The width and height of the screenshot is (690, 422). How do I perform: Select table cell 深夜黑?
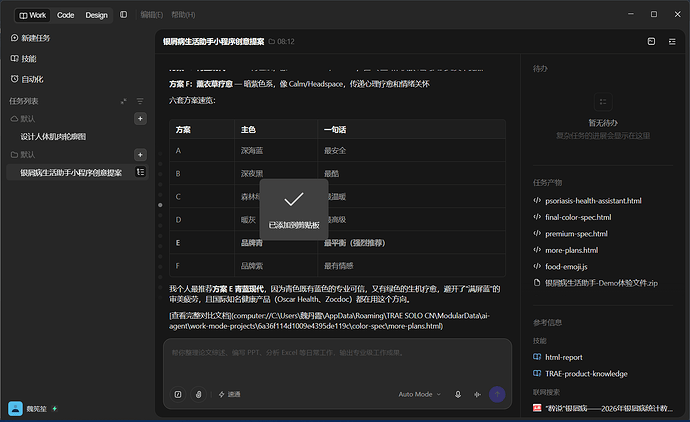[252, 173]
